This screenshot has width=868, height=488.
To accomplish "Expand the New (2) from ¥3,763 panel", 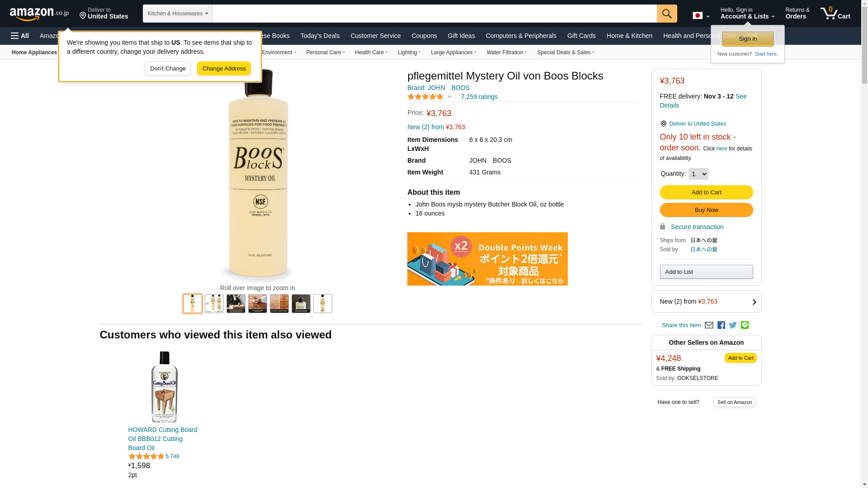I will (706, 301).
